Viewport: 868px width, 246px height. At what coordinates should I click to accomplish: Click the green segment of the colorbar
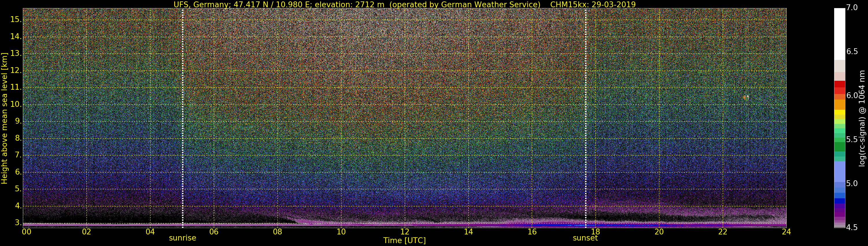[x=839, y=147]
